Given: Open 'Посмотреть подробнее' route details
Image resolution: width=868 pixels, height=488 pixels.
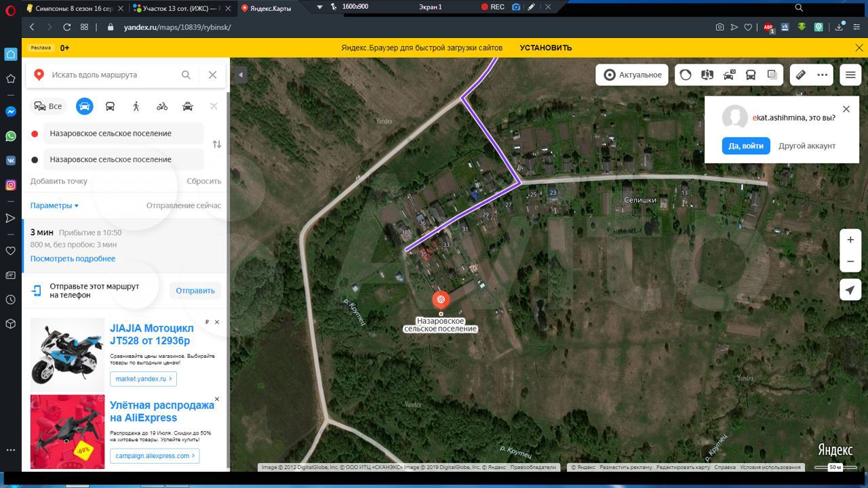Looking at the screenshot, I should (x=73, y=258).
